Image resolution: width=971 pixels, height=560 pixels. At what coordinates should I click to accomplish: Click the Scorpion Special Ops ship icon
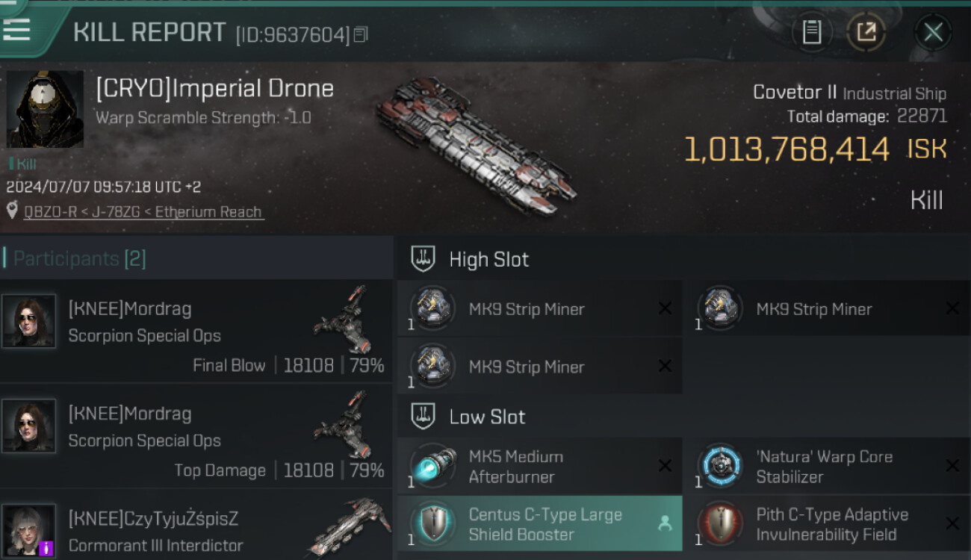coord(343,320)
